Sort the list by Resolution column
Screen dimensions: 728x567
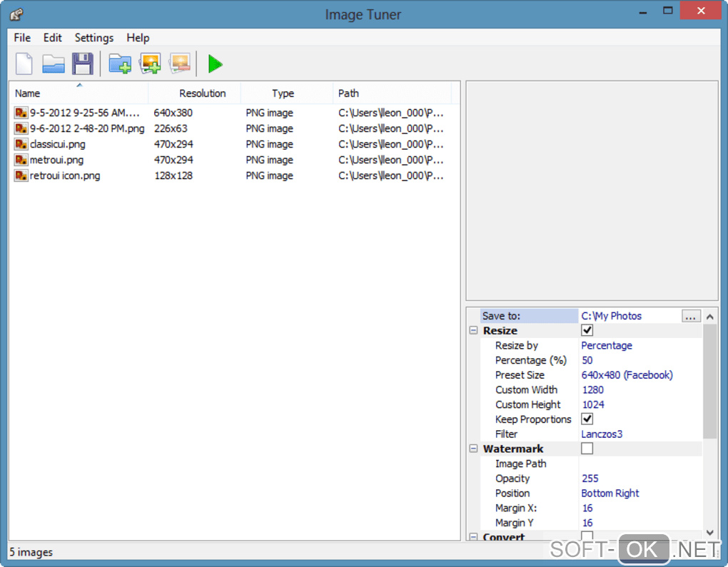(202, 93)
